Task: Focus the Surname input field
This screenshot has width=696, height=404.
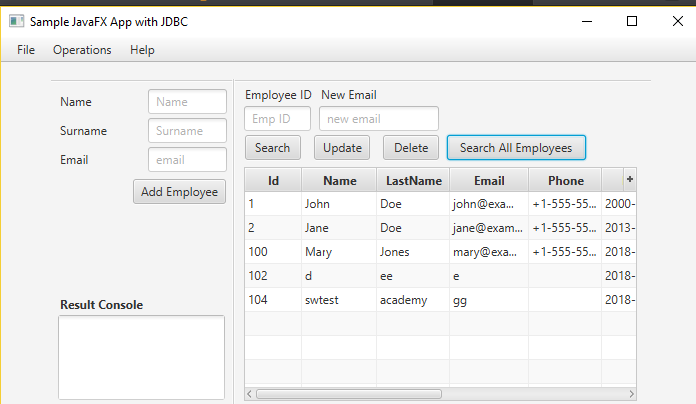Action: [187, 131]
